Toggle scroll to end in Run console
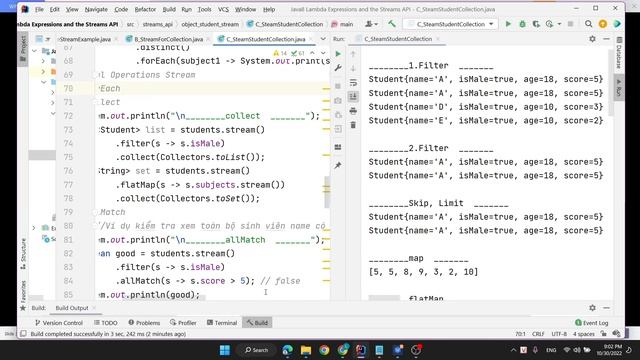Viewport: 640px width, 360px height. click(353, 97)
